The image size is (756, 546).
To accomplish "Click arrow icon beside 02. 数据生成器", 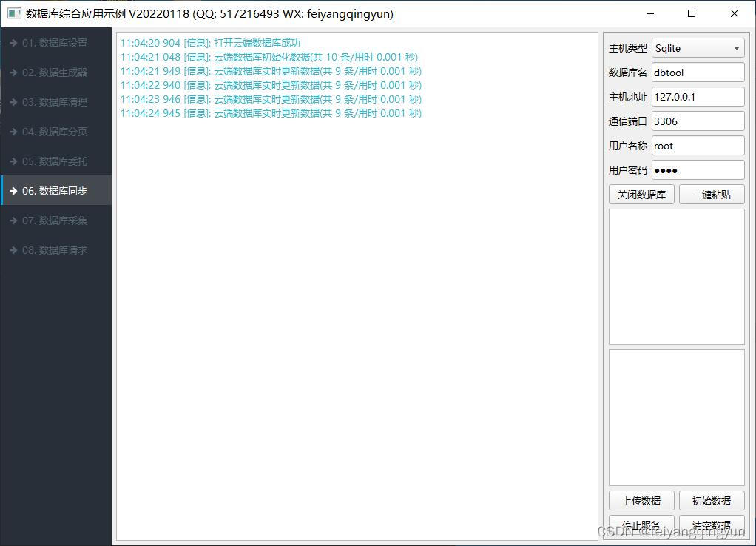I will (13, 73).
